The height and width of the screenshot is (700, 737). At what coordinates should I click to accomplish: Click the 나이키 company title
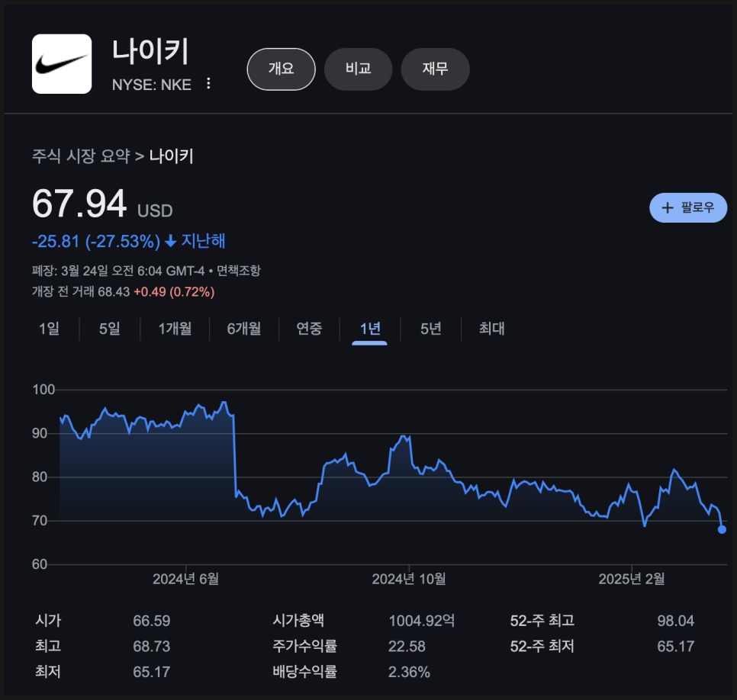pyautogui.click(x=150, y=52)
